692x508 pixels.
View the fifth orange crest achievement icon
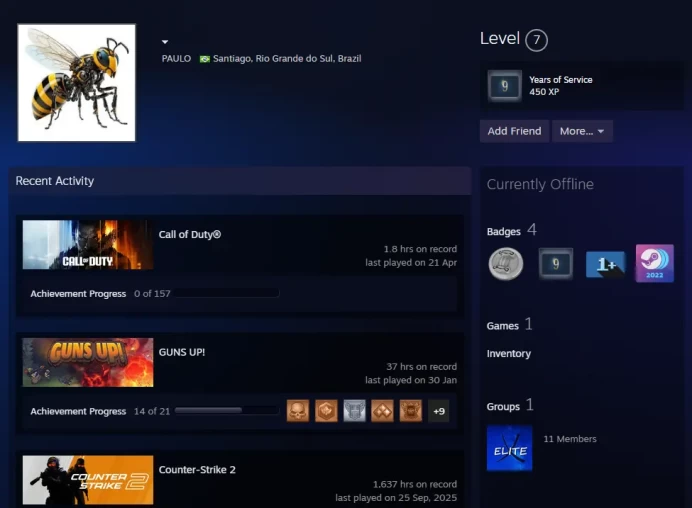(410, 411)
